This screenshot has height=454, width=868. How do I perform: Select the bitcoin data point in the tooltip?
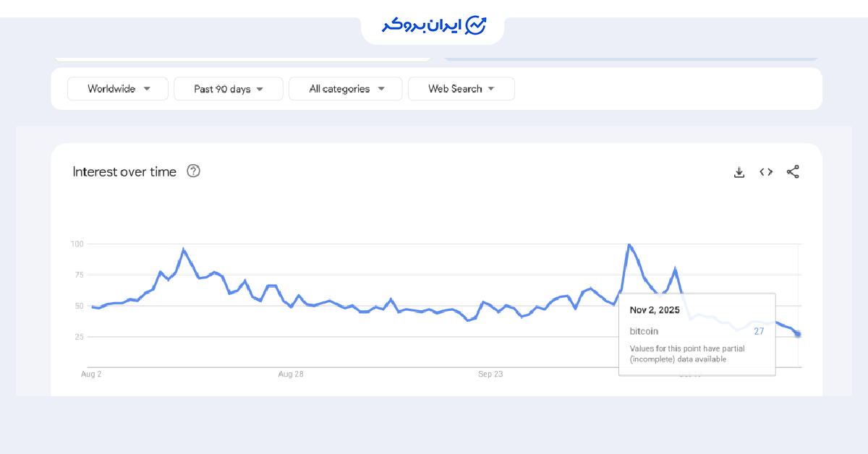pyautogui.click(x=643, y=331)
